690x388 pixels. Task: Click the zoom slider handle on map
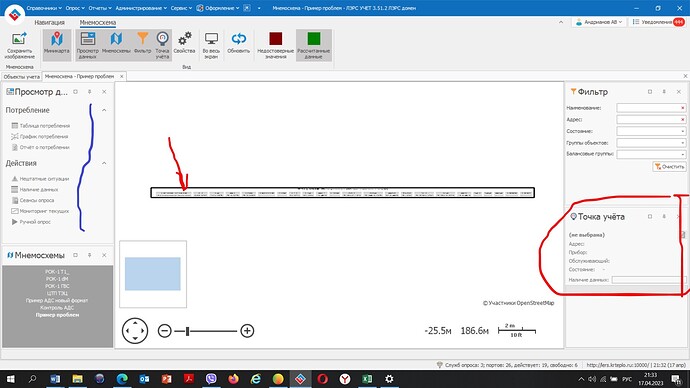(x=187, y=331)
